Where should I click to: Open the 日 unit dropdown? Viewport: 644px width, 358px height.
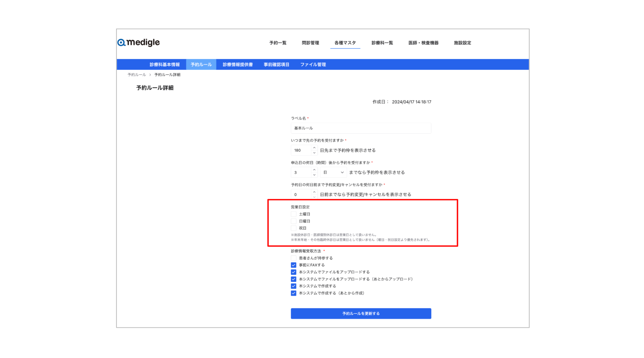click(x=333, y=172)
